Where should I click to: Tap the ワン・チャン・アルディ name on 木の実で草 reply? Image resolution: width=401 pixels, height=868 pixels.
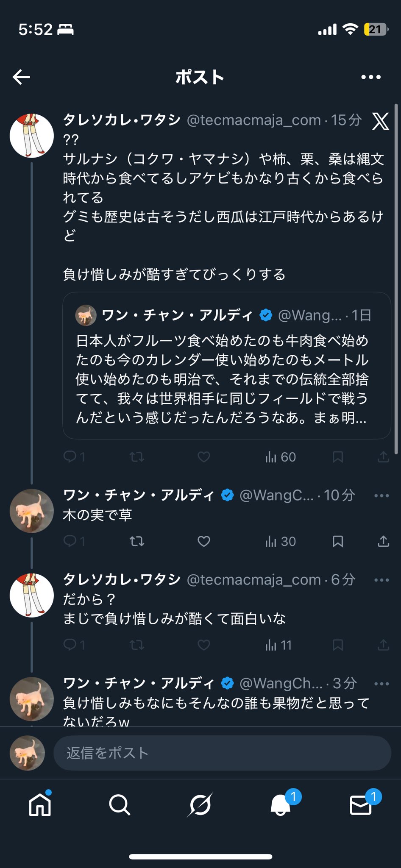[139, 495]
